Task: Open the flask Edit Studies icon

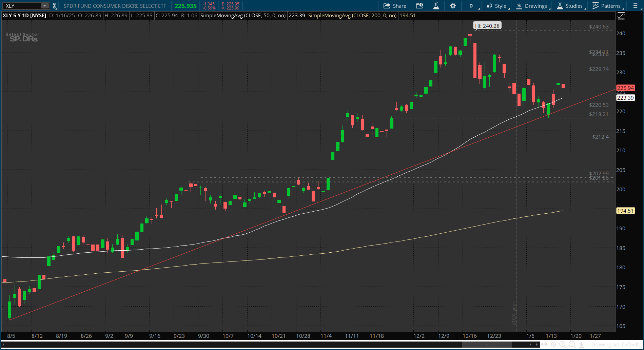Action: 436,6
